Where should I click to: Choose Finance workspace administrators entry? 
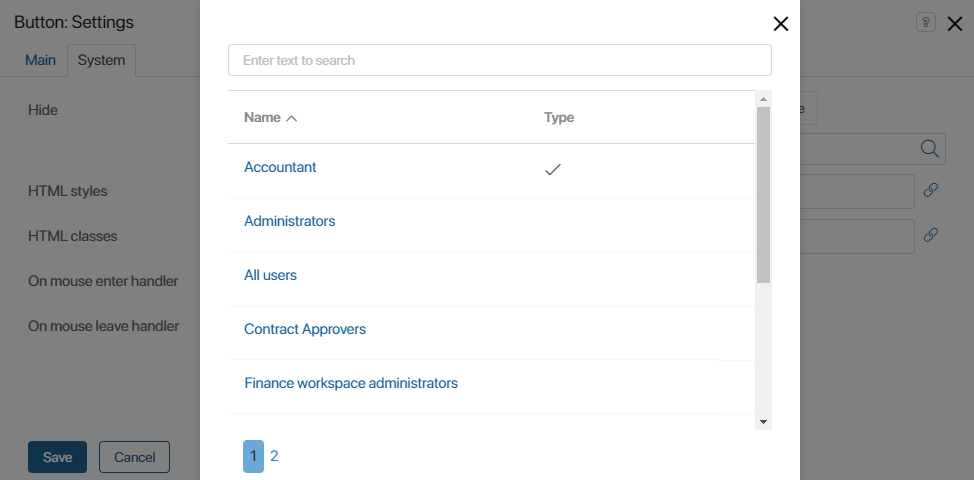[351, 383]
